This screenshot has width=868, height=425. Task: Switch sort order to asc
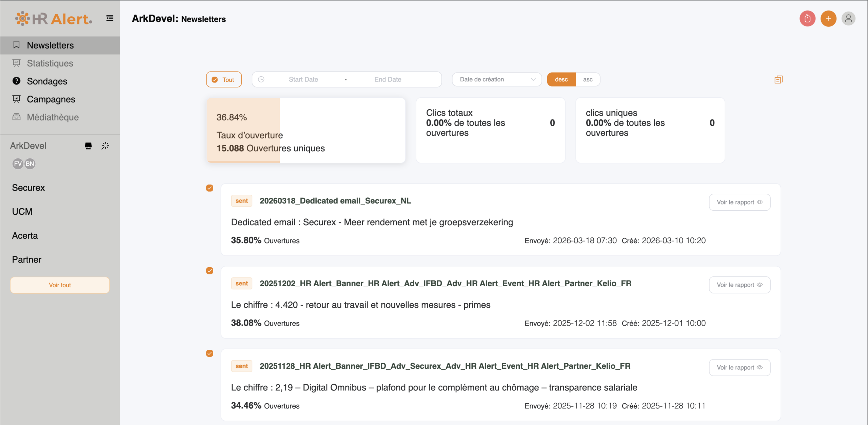click(588, 79)
